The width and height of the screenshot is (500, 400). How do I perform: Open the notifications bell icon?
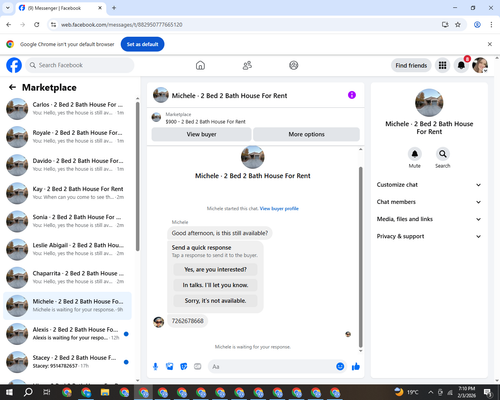tap(461, 65)
